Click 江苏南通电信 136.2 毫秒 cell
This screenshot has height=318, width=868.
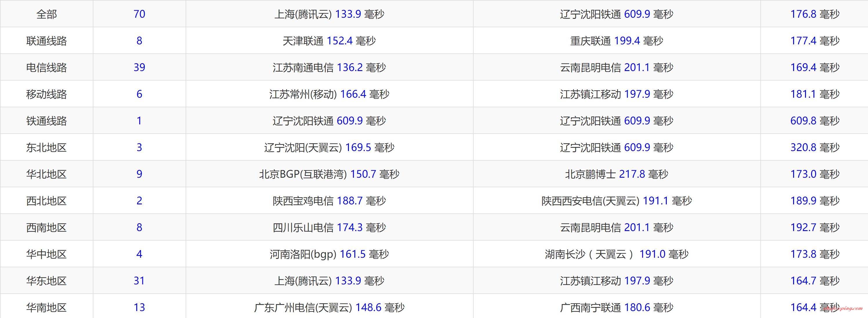coord(329,67)
